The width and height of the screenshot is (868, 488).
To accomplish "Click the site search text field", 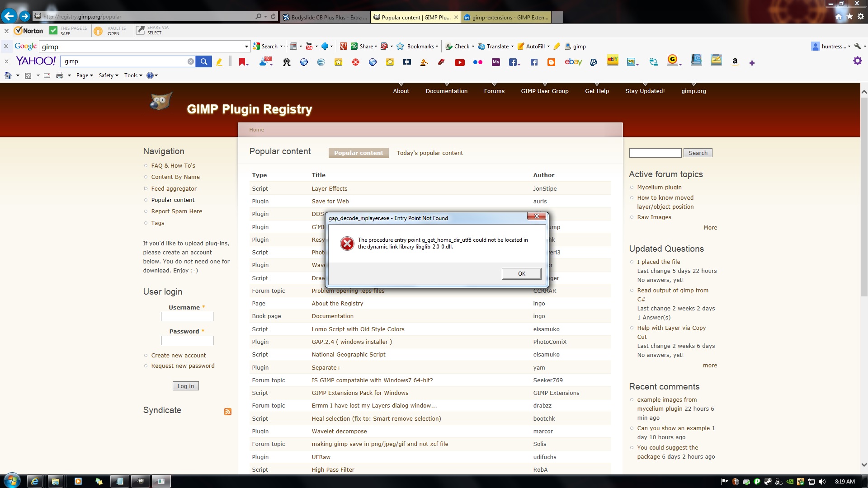I will [655, 153].
